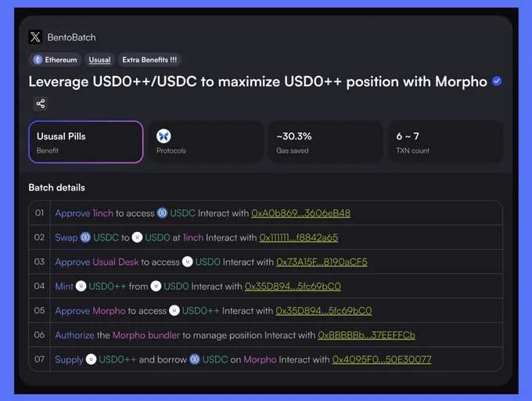This screenshot has height=401, width=532.
Task: Click the Batch details heading
Action: click(x=56, y=187)
